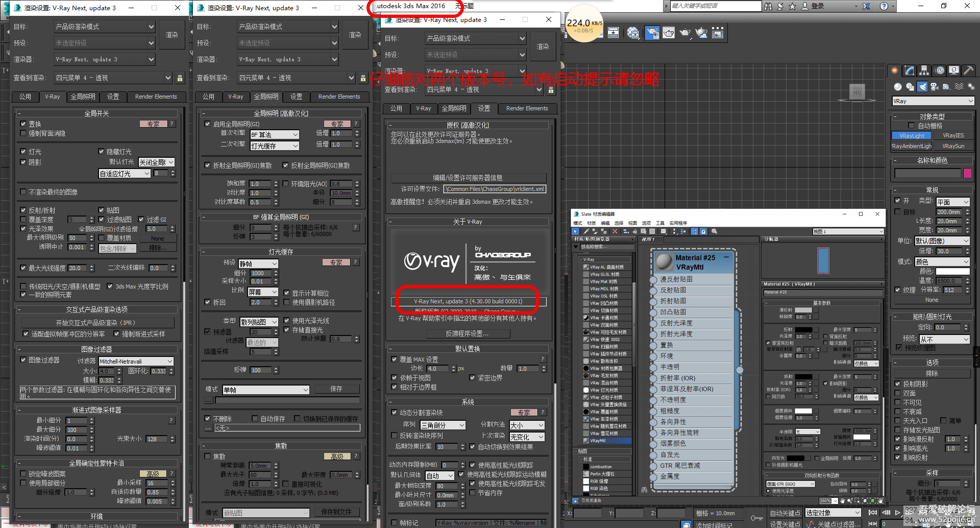Open the Motion tab in the command panel
The width and height of the screenshot is (980, 528).
939,70
